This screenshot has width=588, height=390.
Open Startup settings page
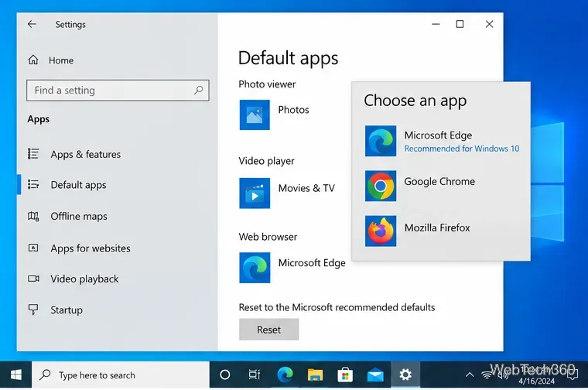coord(55,310)
